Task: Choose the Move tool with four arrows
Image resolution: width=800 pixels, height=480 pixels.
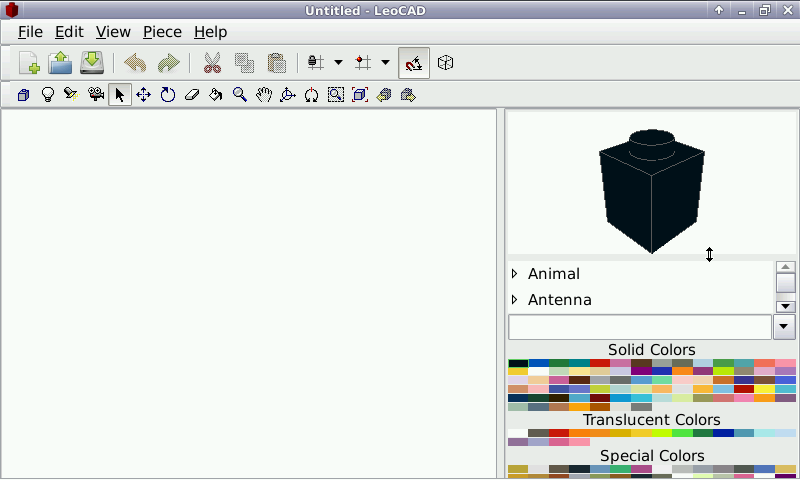Action: click(x=143, y=95)
